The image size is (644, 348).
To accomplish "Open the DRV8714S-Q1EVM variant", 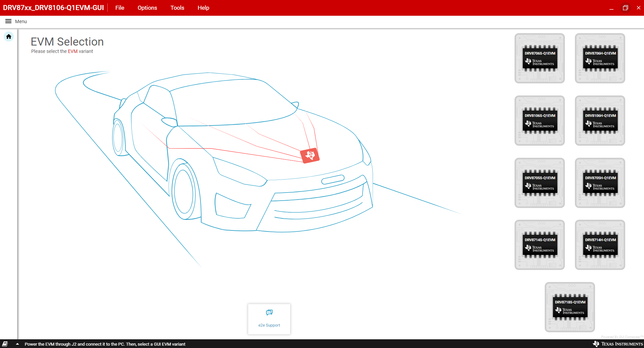I will [x=540, y=245].
